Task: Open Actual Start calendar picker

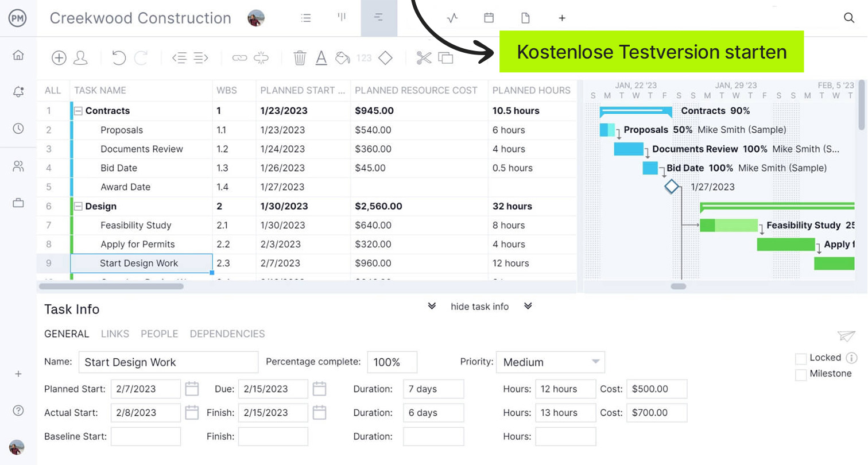Action: click(192, 412)
